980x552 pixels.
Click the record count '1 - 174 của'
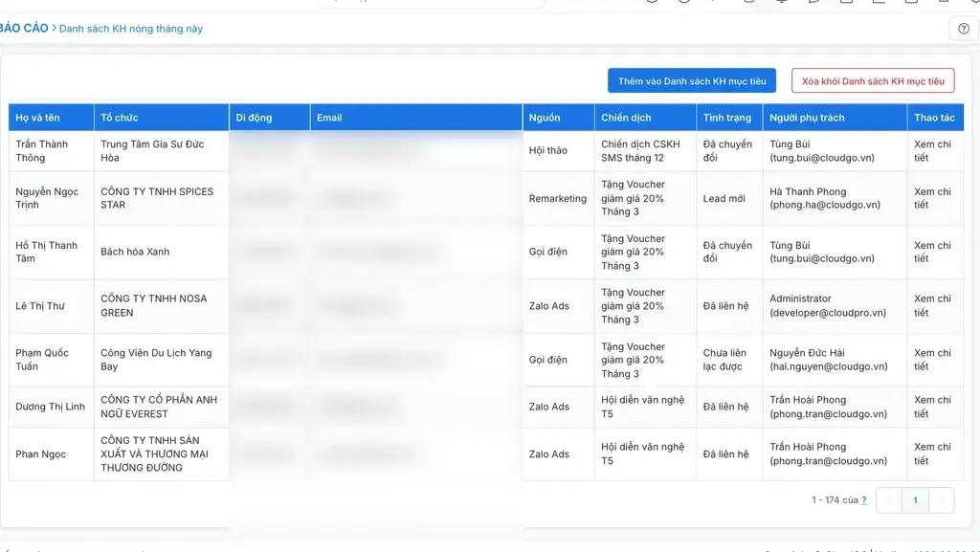point(835,500)
